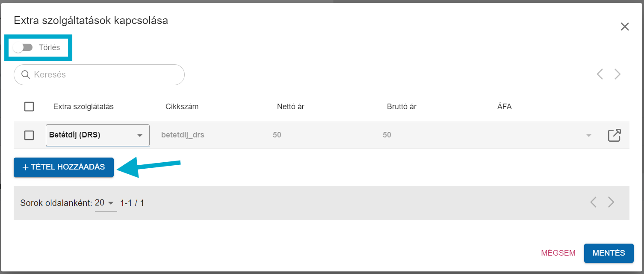Check the select-all checkbox in header
644x274 pixels.
pyautogui.click(x=29, y=107)
